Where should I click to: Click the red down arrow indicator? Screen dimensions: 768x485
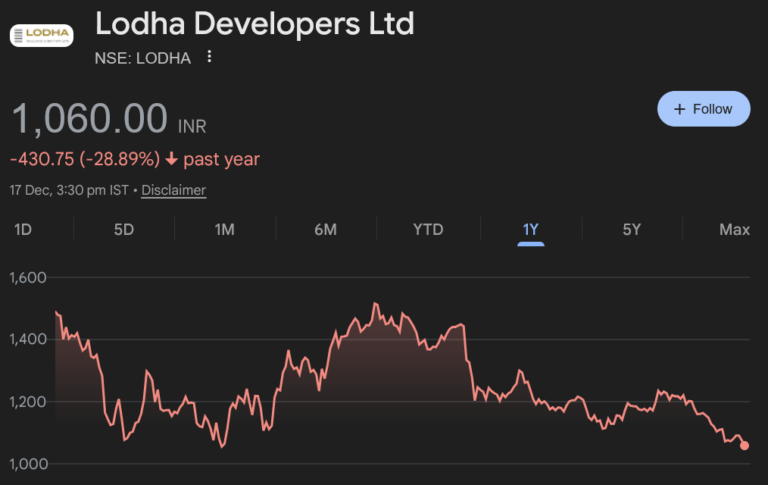tap(172, 159)
